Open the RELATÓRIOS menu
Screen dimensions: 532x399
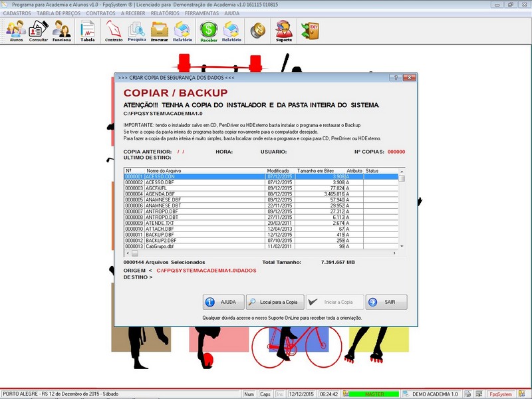[165, 13]
